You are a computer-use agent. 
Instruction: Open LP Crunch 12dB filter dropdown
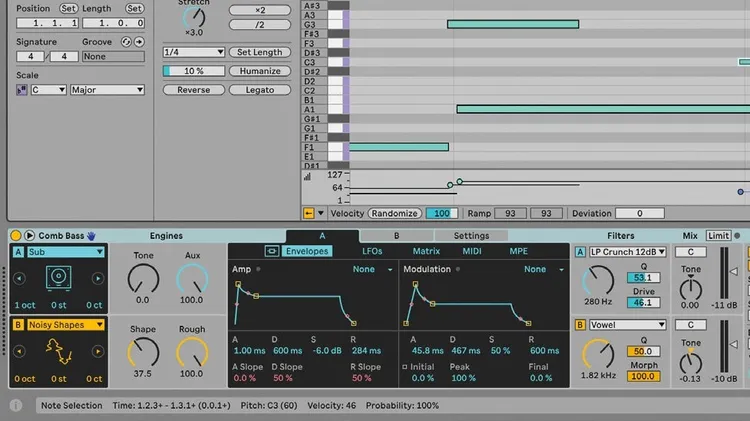point(628,252)
